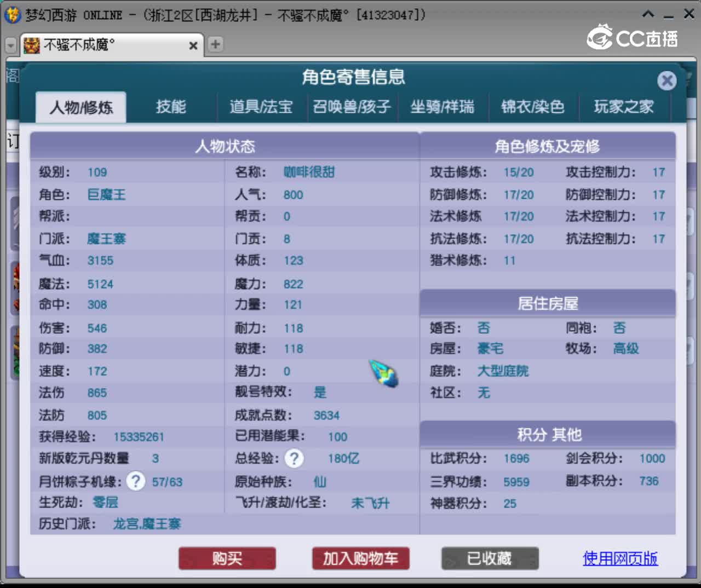Screen dimensions: 701x588
Task: Click the 庭院 value 大型庭院
Action: pyautogui.click(x=503, y=371)
